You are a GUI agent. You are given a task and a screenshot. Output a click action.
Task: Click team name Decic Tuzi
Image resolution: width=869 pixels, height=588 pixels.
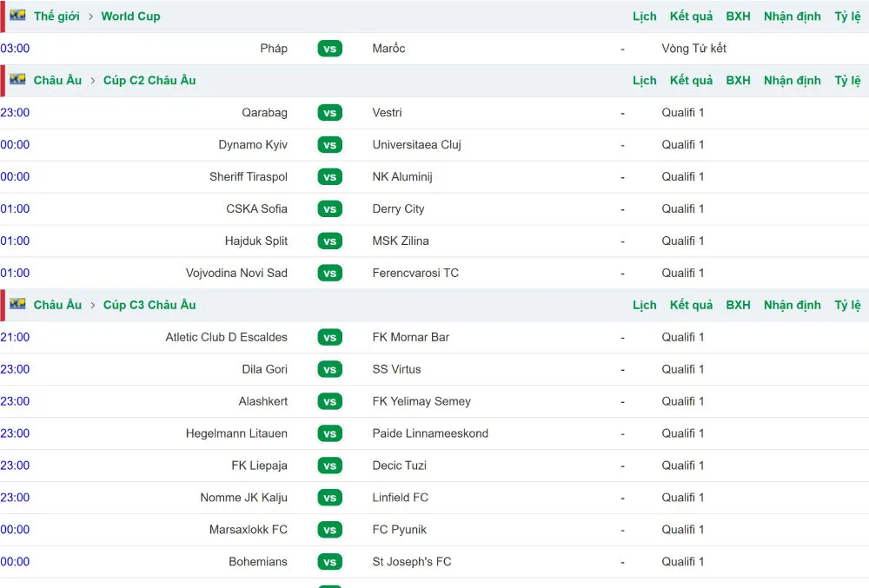click(x=400, y=466)
